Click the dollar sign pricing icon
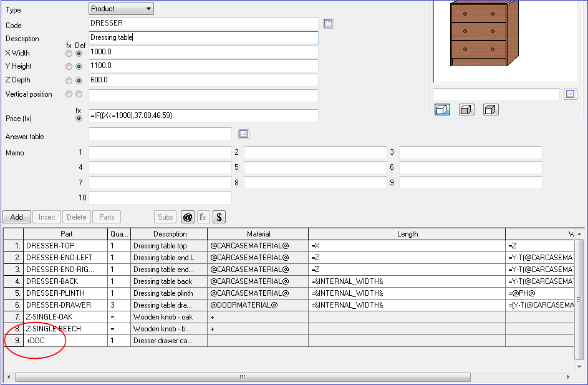This screenshot has width=588, height=385. tap(219, 217)
